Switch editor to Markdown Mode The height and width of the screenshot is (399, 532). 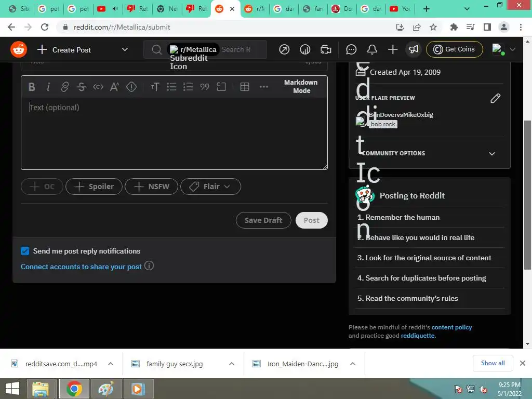click(x=301, y=87)
